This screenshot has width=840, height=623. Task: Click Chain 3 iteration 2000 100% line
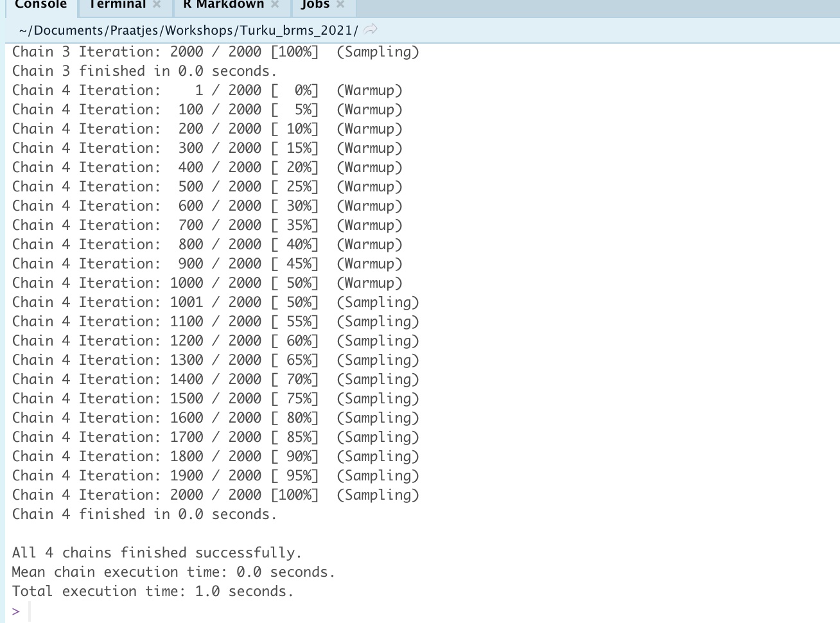[215, 52]
